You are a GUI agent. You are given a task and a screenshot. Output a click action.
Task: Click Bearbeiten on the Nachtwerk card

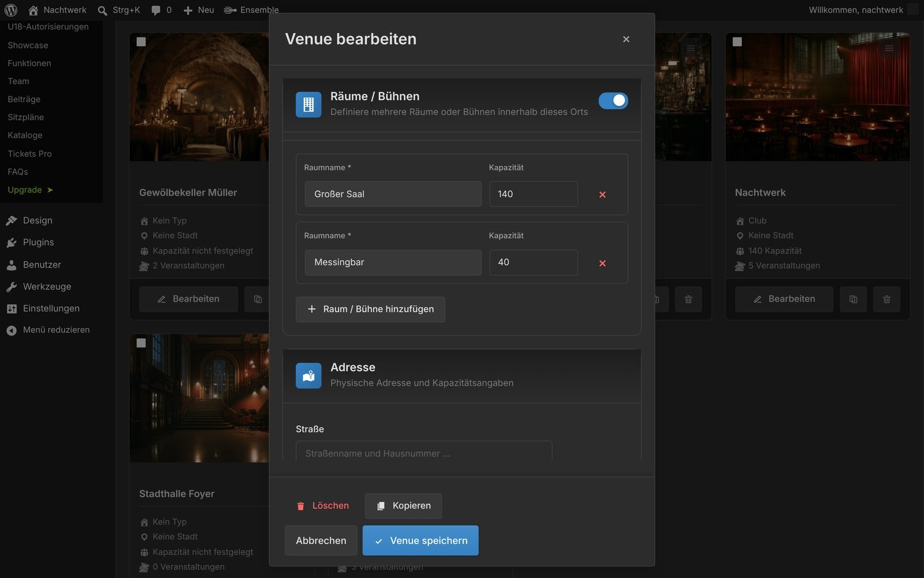coord(784,299)
